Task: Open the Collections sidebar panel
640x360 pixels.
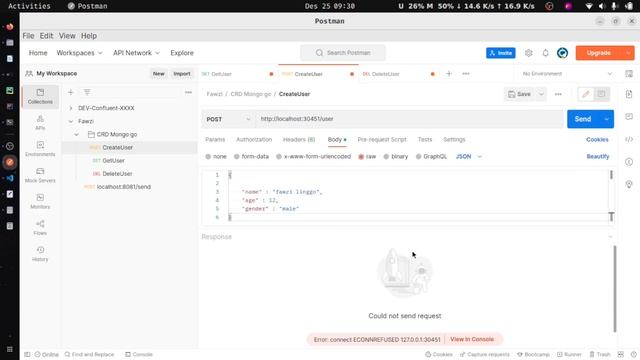Action: (x=40, y=96)
